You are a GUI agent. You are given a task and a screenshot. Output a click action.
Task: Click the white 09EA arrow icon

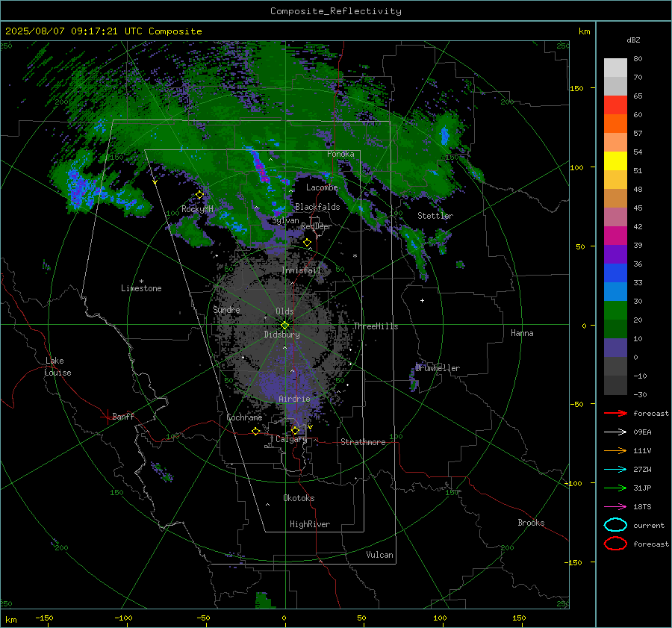[615, 432]
